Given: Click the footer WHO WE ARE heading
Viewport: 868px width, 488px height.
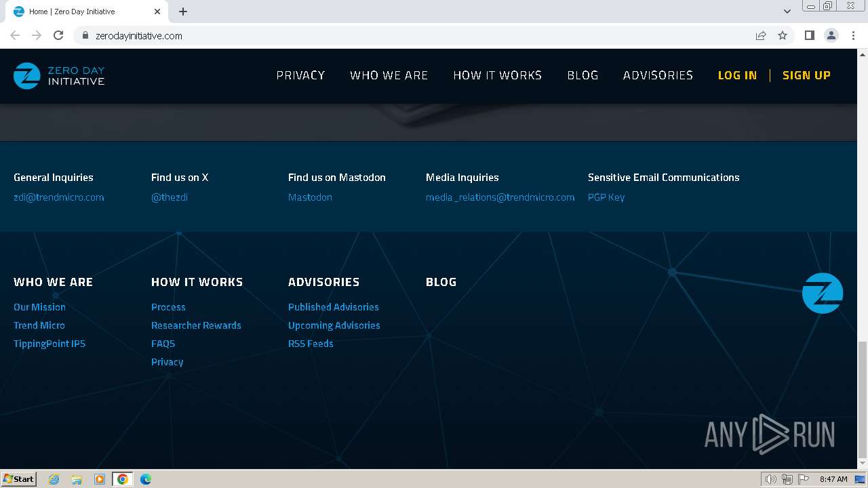Looking at the screenshot, I should [54, 282].
